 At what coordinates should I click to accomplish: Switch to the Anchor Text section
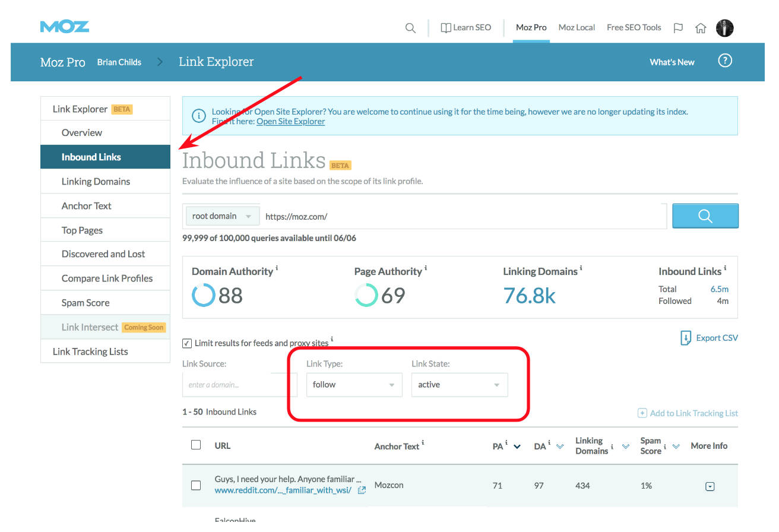click(87, 205)
